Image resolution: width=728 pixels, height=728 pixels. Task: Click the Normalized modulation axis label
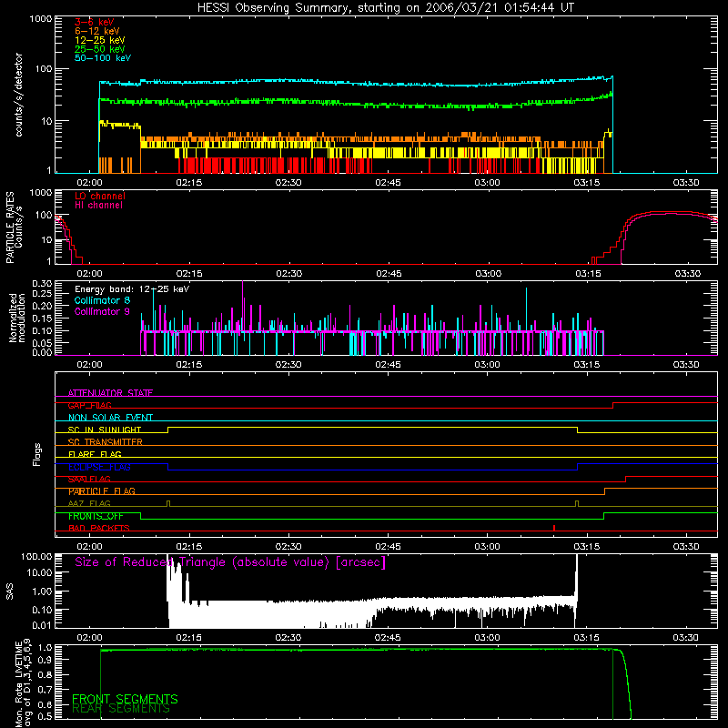pyautogui.click(x=16, y=318)
